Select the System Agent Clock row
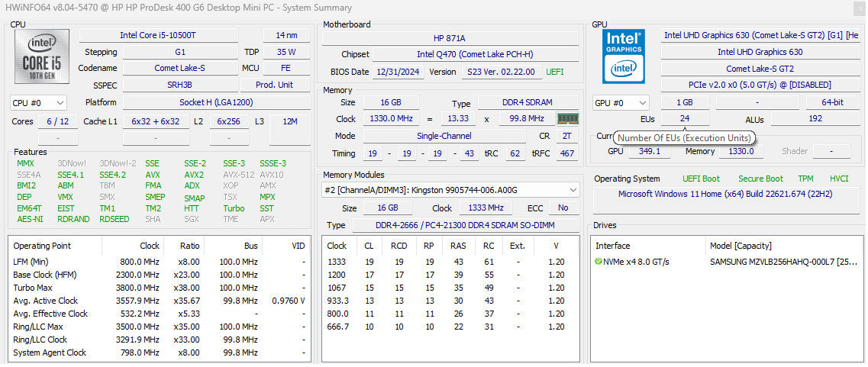Screen dimensions: 868x367 point(160,353)
